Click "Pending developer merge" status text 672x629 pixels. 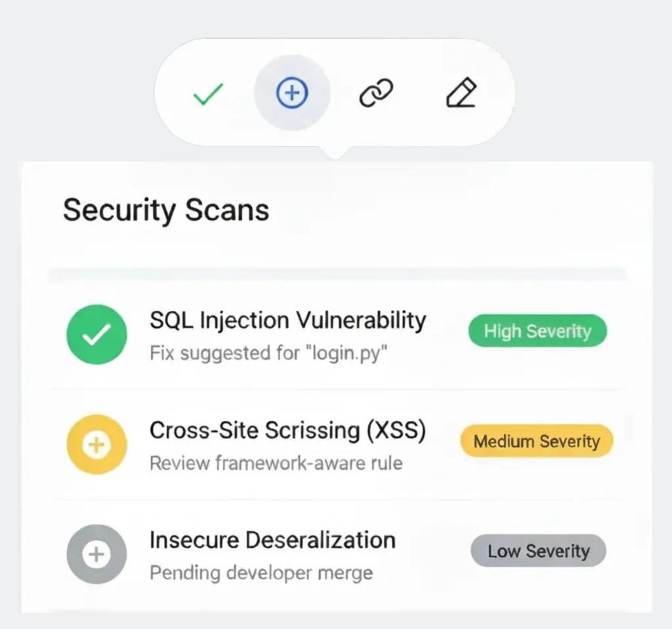(261, 573)
